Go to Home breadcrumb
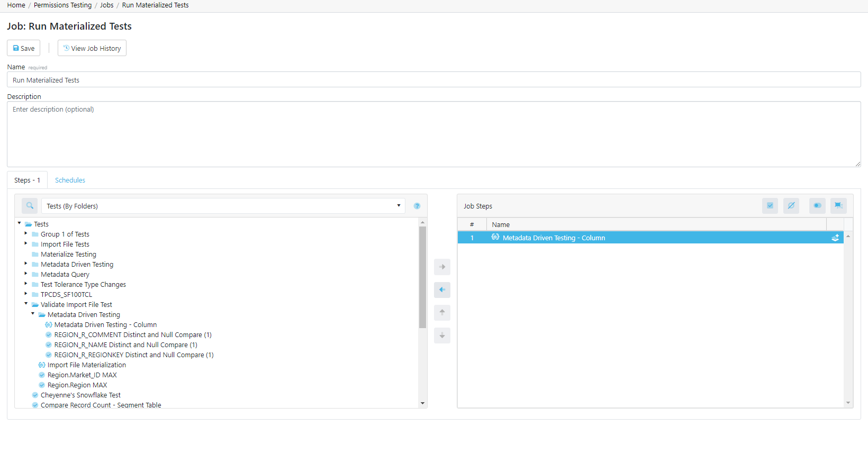Image resolution: width=868 pixels, height=453 pixels. click(16, 5)
